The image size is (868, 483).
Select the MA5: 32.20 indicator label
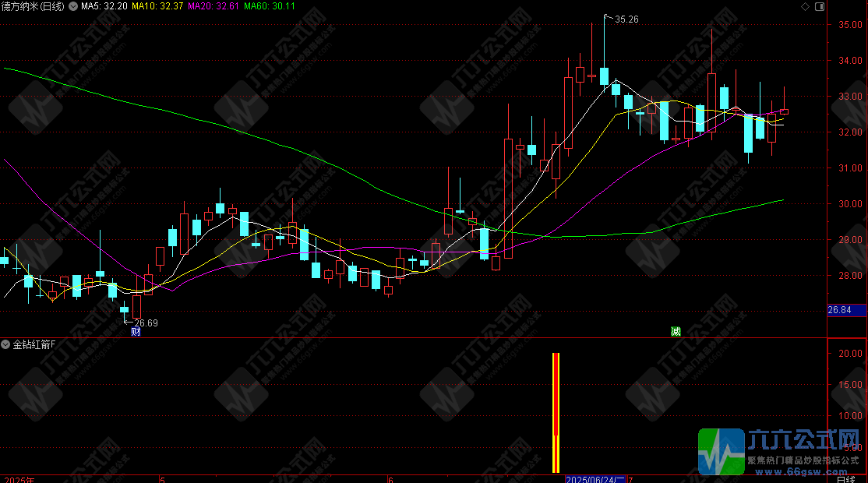(104, 6)
